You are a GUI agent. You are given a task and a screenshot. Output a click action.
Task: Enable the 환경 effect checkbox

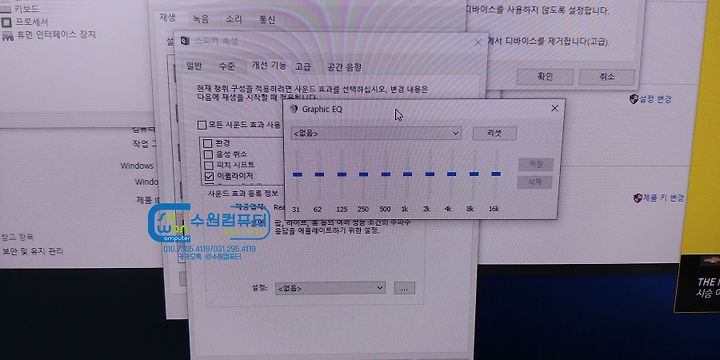click(x=208, y=143)
